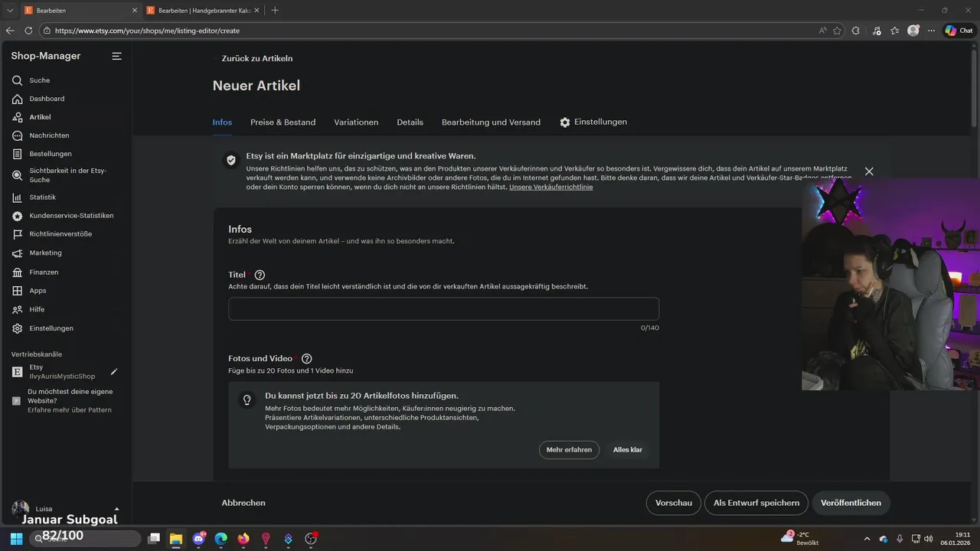This screenshot has width=980, height=551.
Task: Click the Veröffentlichen button
Action: pos(851,503)
